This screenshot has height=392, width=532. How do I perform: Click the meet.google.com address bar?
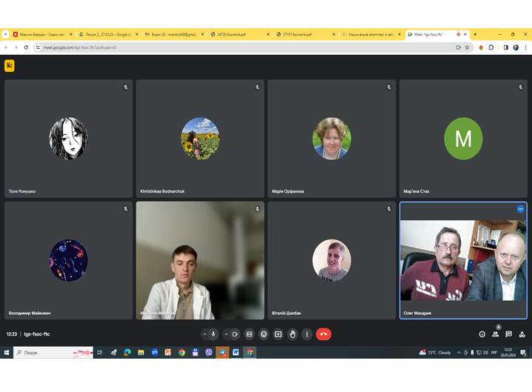[222, 47]
